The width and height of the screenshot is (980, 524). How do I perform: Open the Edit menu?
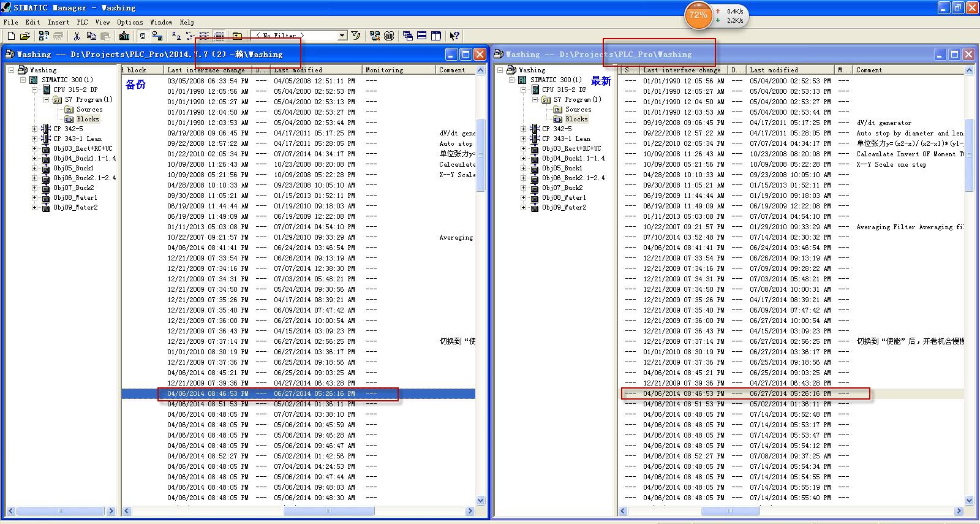tap(32, 22)
